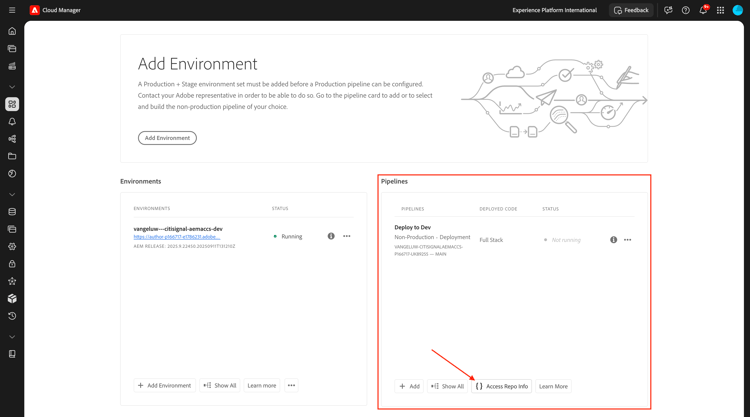750x417 pixels.
Task: Open the history clock sidebar icon
Action: click(x=12, y=316)
